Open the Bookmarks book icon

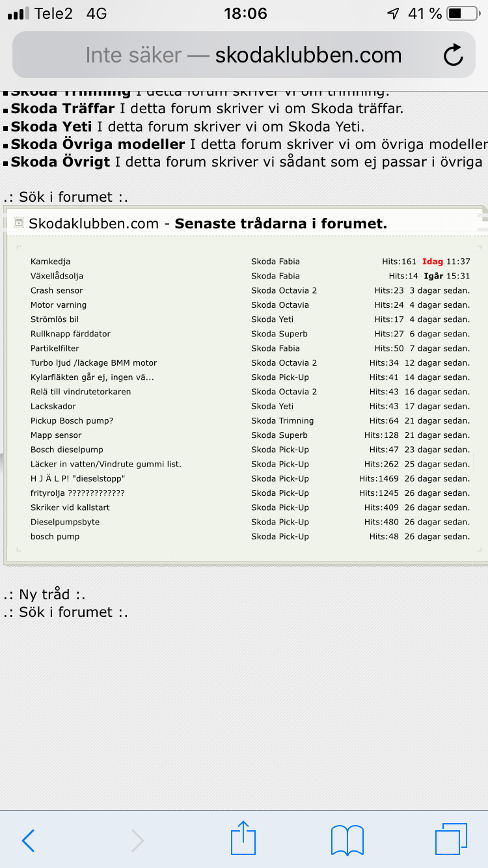coord(347,840)
